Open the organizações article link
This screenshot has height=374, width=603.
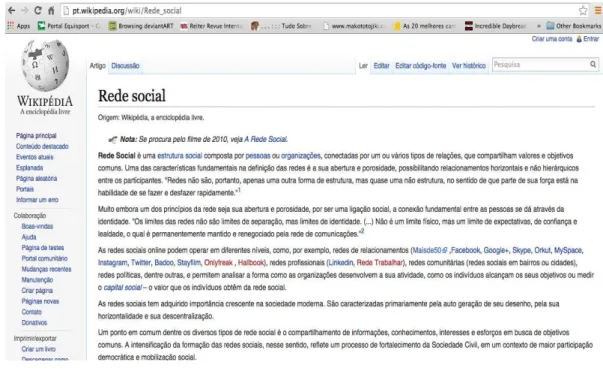301,156
